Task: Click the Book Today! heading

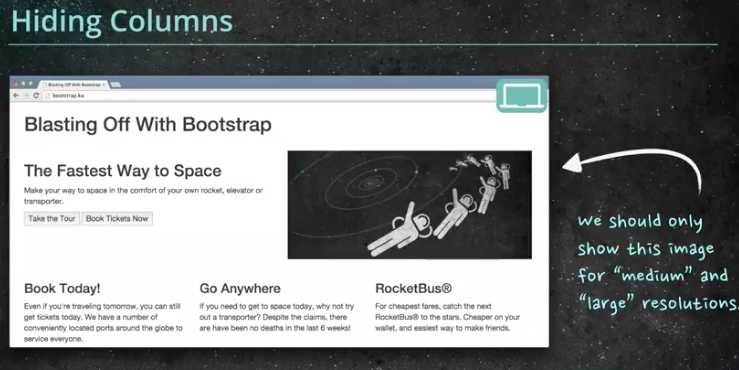Action: [62, 288]
